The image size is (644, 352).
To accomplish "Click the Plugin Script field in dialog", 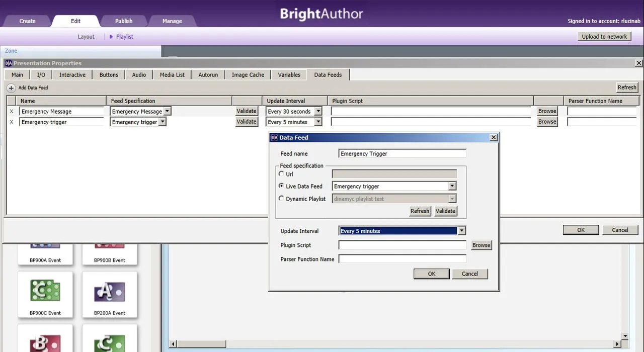I will coord(403,245).
